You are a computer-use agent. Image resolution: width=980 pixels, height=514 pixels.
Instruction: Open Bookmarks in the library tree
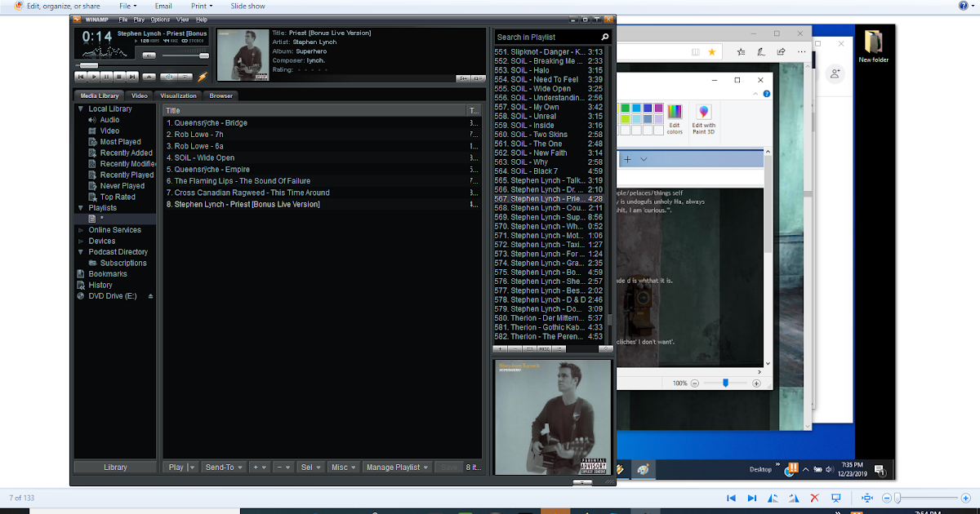[x=108, y=274]
